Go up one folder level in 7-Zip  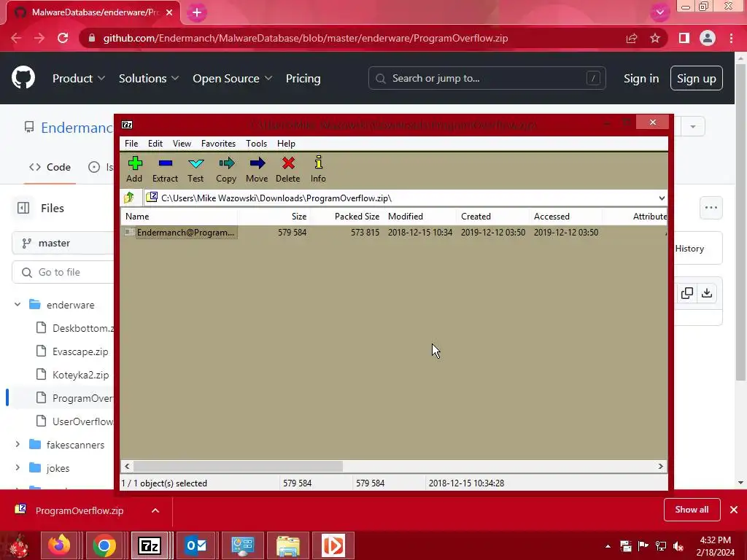(128, 198)
